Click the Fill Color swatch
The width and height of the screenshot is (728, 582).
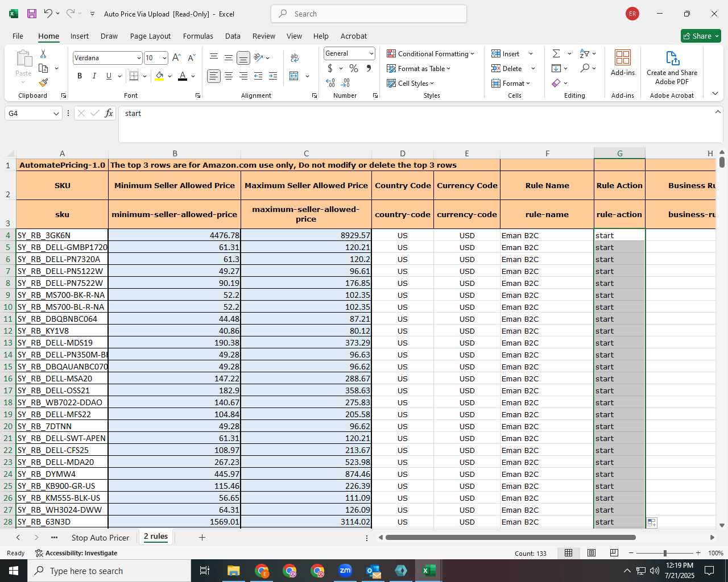[159, 76]
